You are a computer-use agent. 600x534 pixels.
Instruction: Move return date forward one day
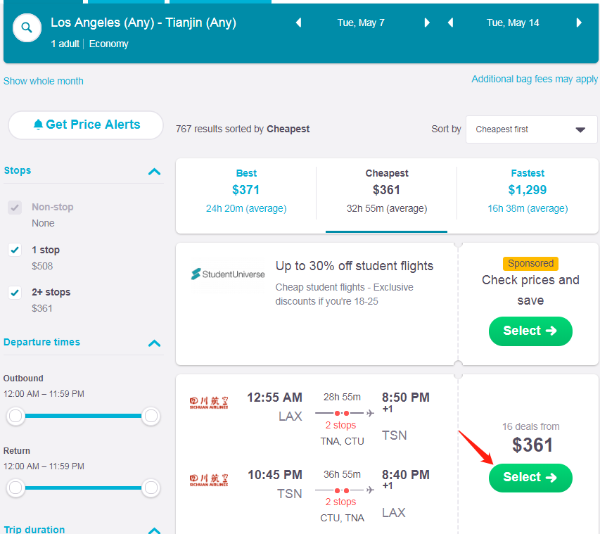tap(577, 22)
